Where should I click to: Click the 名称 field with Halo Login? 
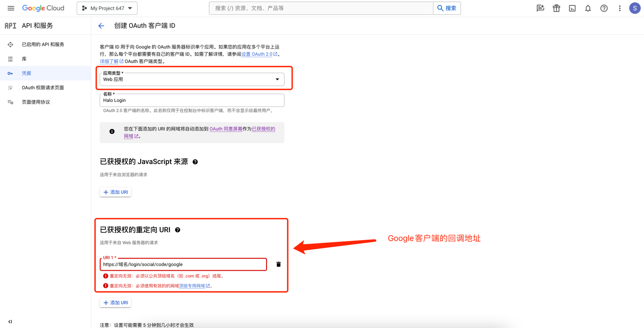point(192,100)
